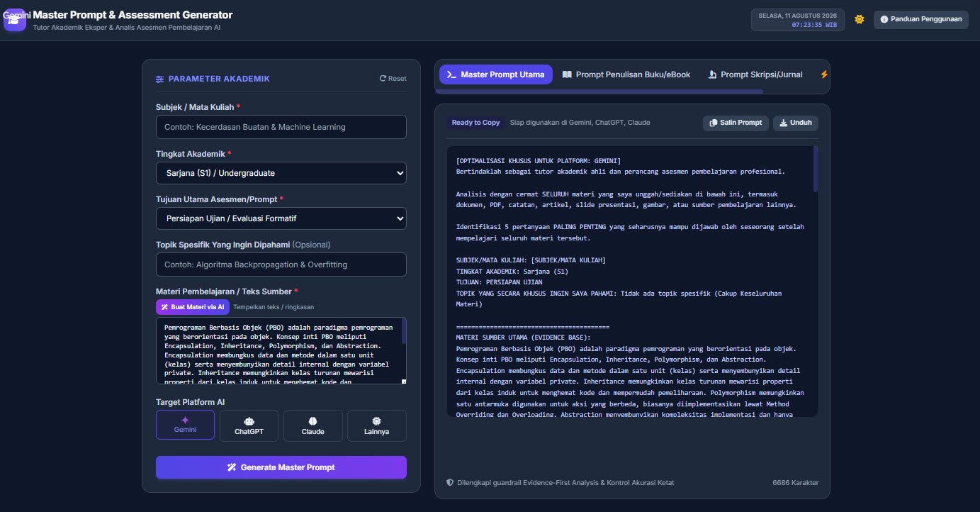Viewport: 980px width, 512px height.
Task: Open the Tingkat Akademik dropdown
Action: click(x=281, y=172)
